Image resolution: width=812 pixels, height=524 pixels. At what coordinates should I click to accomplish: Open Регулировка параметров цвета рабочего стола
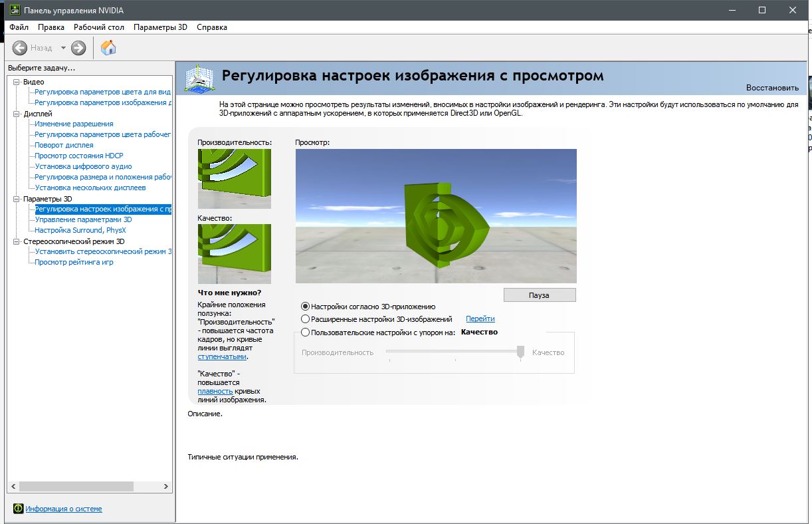click(x=103, y=134)
